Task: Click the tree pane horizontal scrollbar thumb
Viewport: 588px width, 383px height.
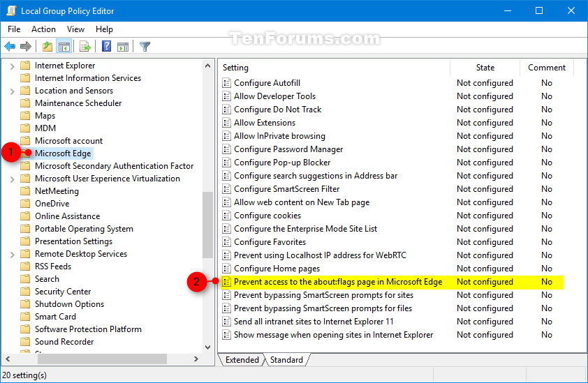Action: pyautogui.click(x=102, y=359)
